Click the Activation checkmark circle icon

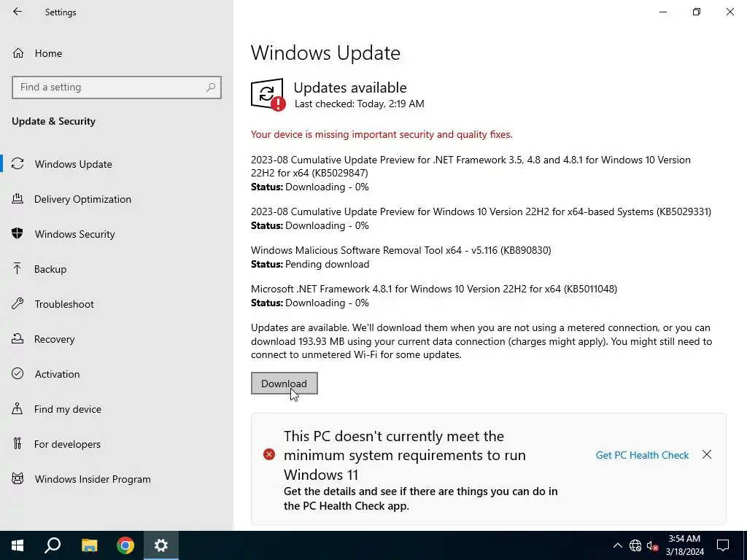(18, 374)
